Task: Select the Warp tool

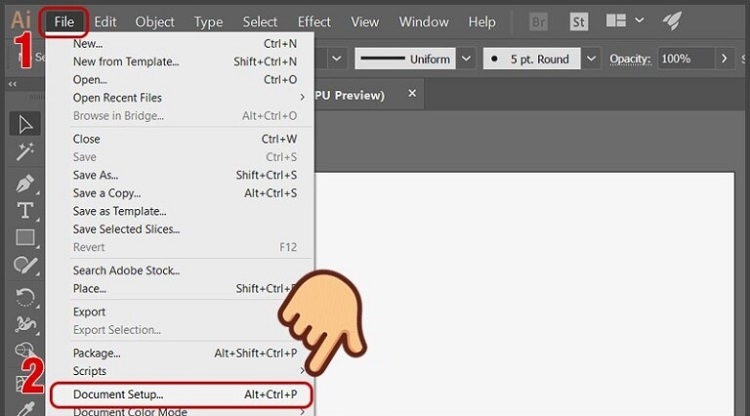Action: pos(25,324)
